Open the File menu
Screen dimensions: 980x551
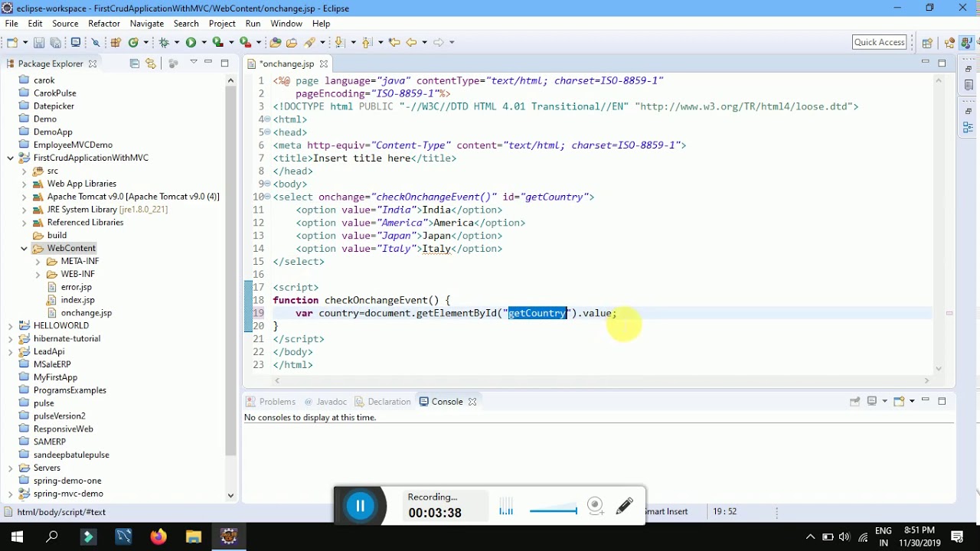point(11,24)
